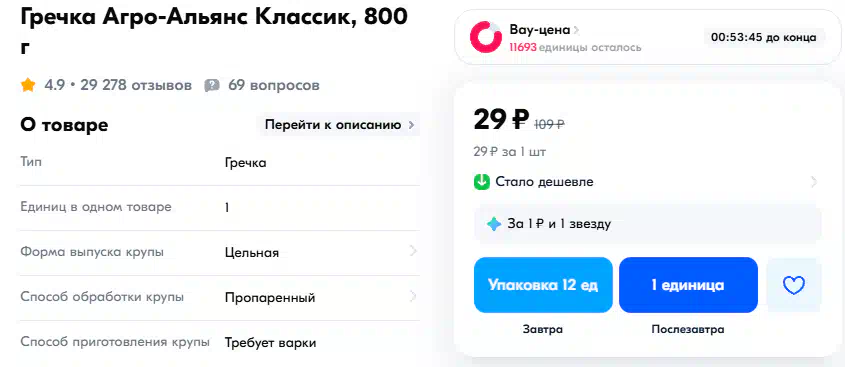Click chevron next to Вау-цена title
Viewport: 845px width, 367px height.
pyautogui.click(x=576, y=30)
